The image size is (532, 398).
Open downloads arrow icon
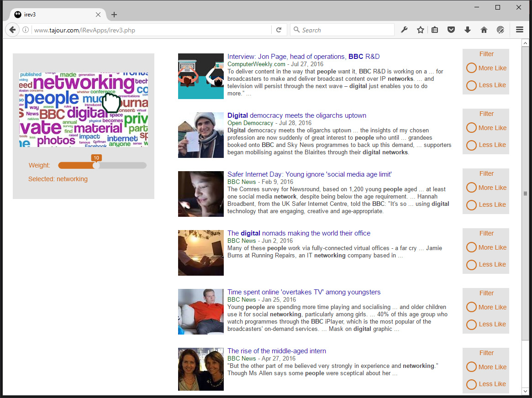[x=468, y=30]
